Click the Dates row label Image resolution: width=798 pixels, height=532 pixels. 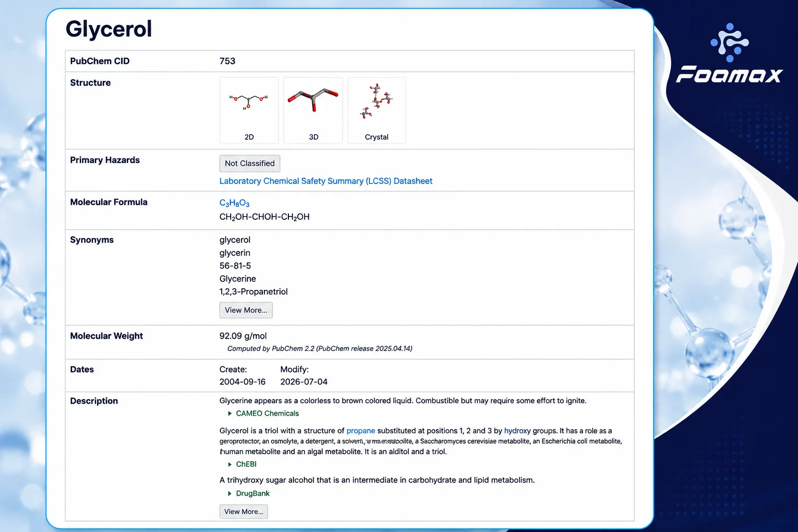(x=82, y=369)
